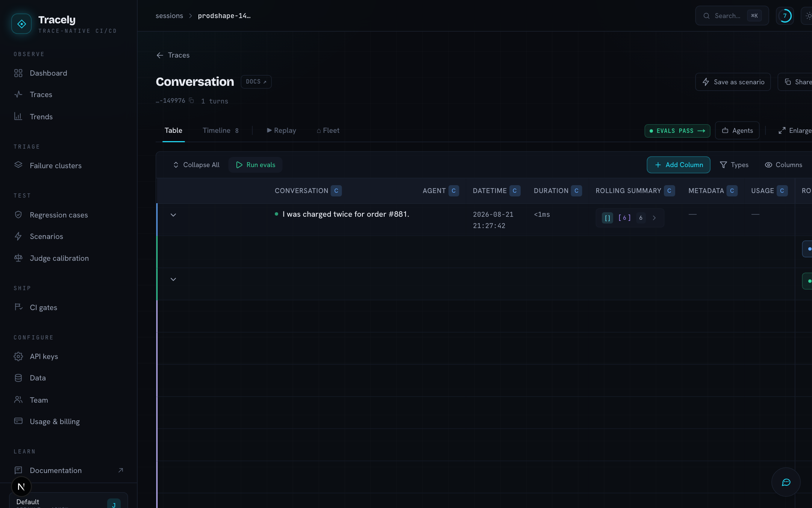Toggle the light theme sun icon
The height and width of the screenshot is (508, 812).
tap(809, 16)
